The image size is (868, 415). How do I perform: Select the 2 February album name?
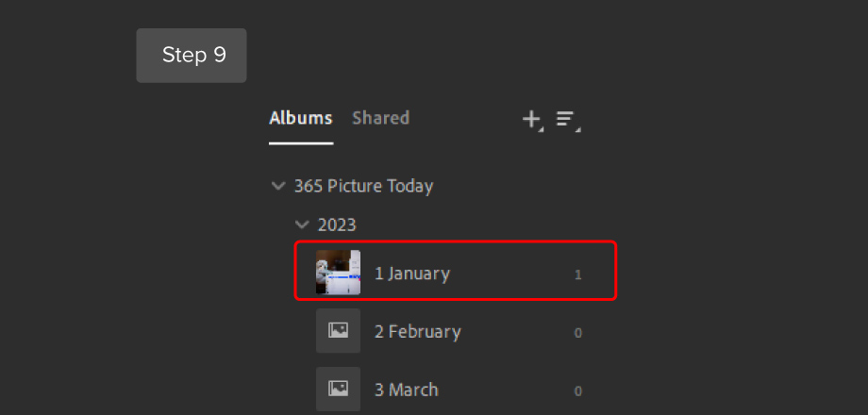click(x=418, y=332)
